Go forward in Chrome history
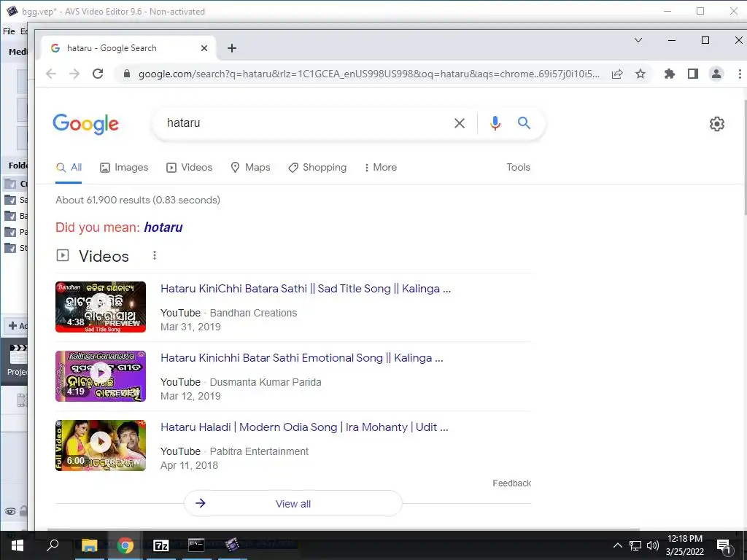This screenshot has height=560, width=747. tap(74, 74)
